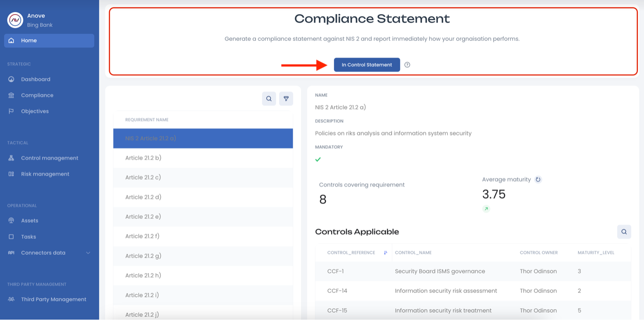
Task: Refresh the average maturity value
Action: coord(538,180)
